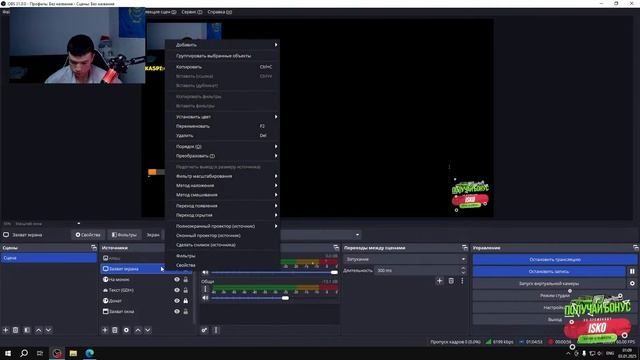640x360 pixels.
Task: Select Группировать выбранные объекты
Action: pyautogui.click(x=222, y=56)
